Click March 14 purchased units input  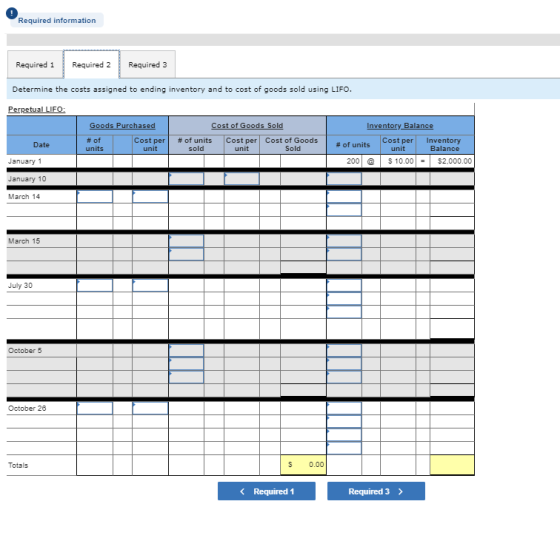click(95, 196)
